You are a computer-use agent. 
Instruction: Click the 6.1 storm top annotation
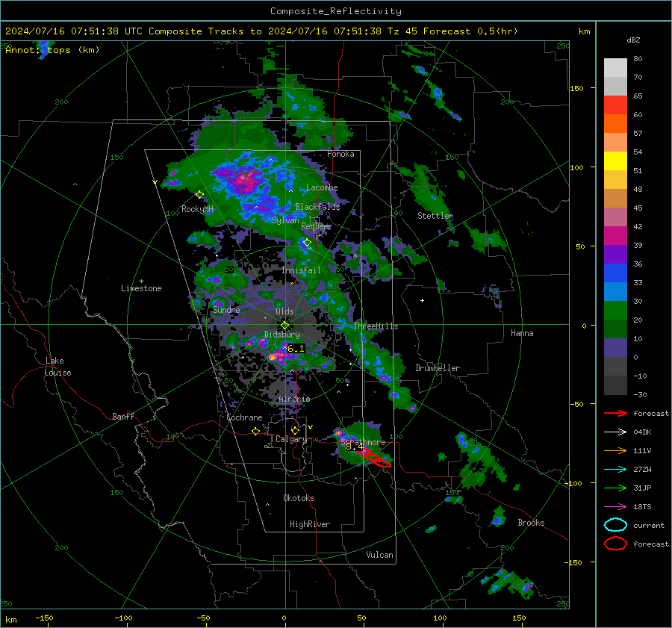pyautogui.click(x=296, y=349)
